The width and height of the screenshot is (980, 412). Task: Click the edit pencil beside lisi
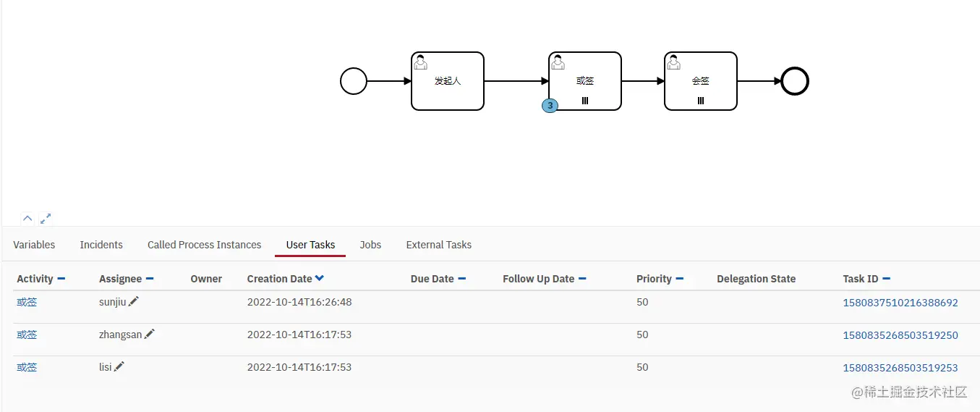[x=119, y=367]
